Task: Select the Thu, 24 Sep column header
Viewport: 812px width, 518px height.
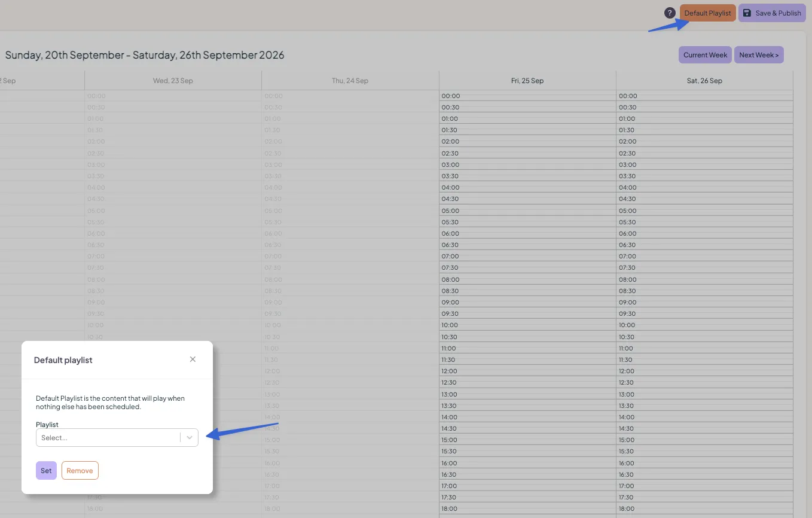Action: pyautogui.click(x=350, y=81)
